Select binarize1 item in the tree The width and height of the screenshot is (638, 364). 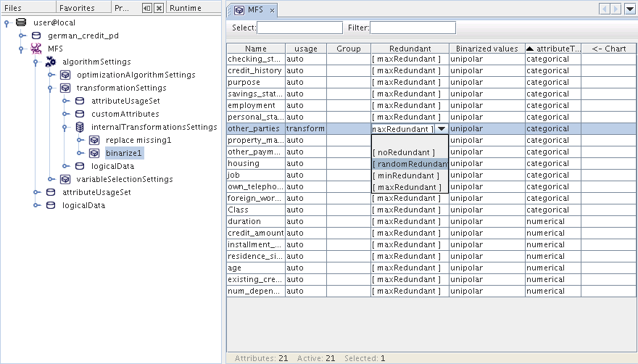(124, 153)
